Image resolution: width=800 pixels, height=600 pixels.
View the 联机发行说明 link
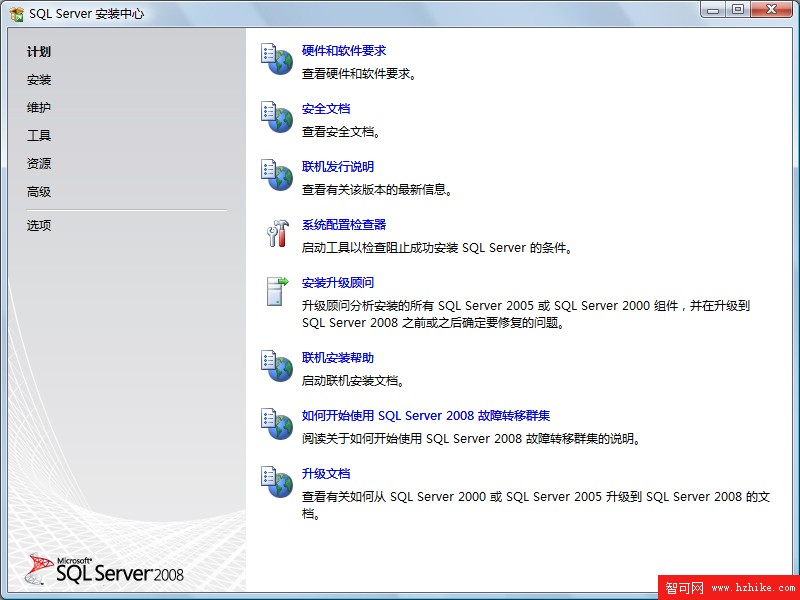(x=338, y=167)
